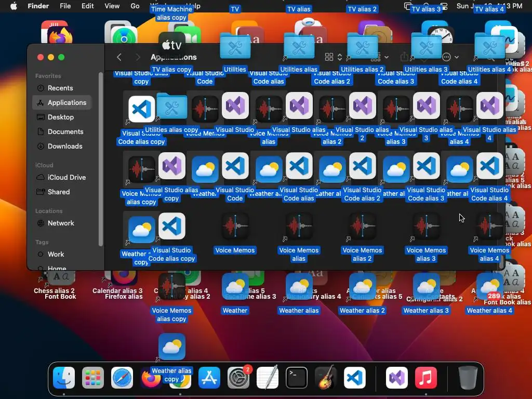Screen dimensions: 532x399
Task: Switch Finder to icon grid view
Action: tap(329, 57)
